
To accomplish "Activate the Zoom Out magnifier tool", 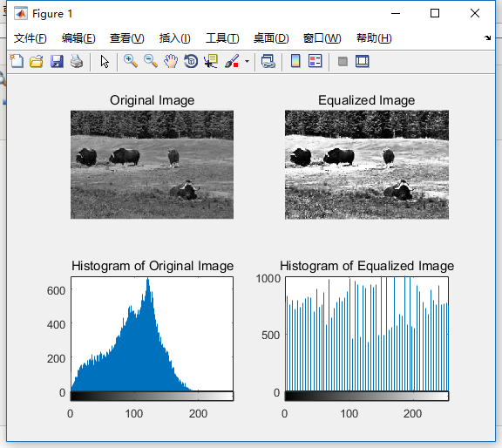I will tap(151, 61).
